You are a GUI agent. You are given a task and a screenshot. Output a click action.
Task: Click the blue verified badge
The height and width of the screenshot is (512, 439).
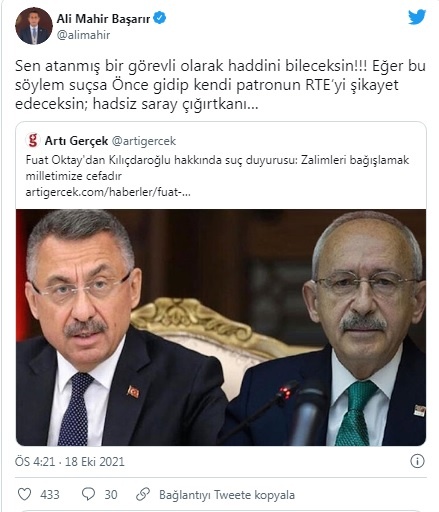pos(159,18)
